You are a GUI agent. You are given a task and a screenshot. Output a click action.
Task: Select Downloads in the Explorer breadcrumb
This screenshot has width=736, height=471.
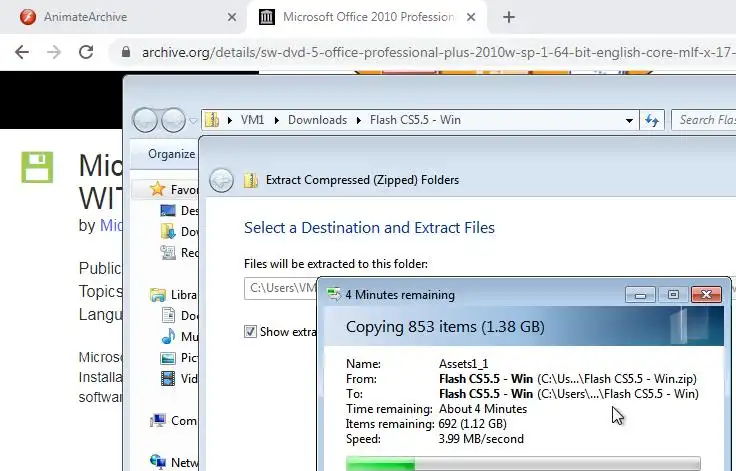point(317,120)
